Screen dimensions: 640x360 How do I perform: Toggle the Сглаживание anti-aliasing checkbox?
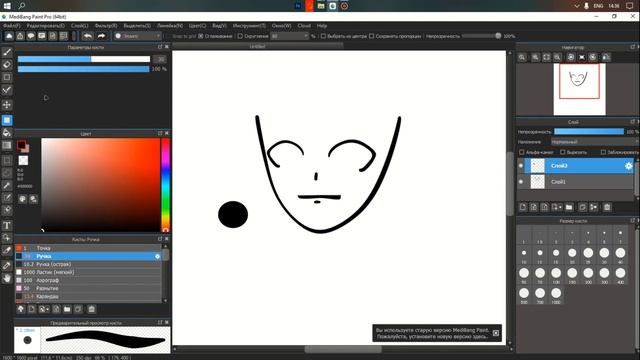click(200, 36)
